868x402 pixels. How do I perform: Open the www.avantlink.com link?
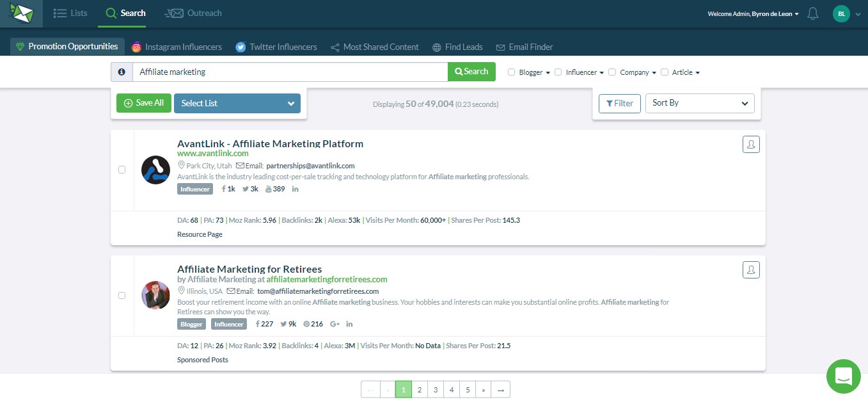213,154
